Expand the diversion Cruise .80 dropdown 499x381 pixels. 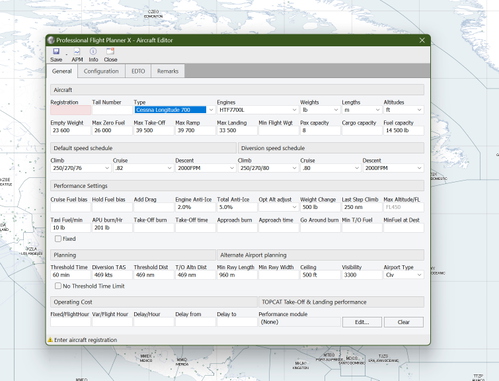(x=357, y=168)
